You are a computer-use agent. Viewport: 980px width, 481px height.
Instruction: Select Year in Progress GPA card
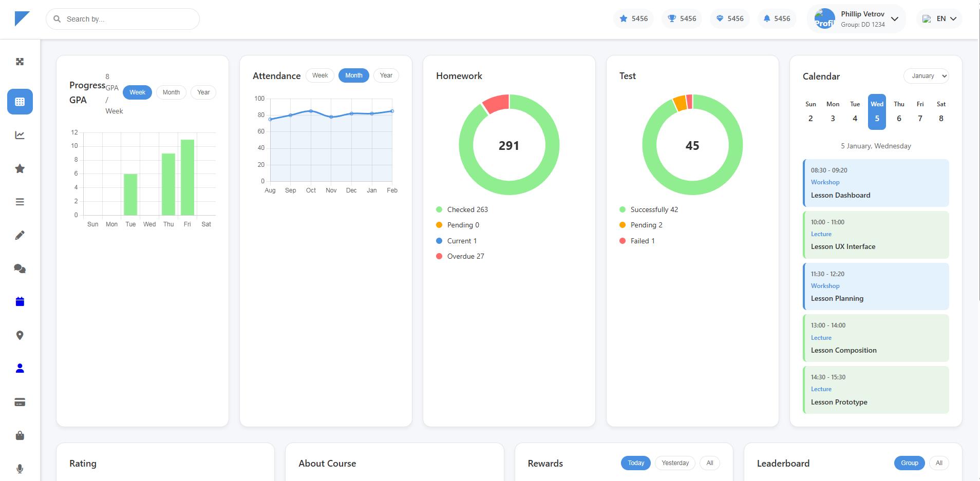coord(203,92)
